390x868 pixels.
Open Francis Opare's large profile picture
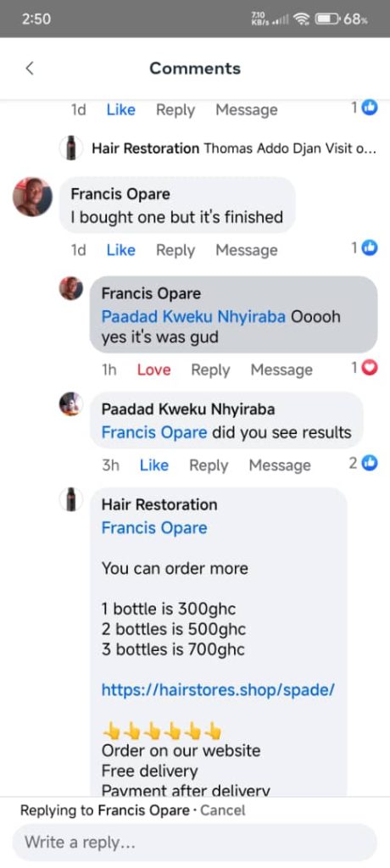[33, 197]
